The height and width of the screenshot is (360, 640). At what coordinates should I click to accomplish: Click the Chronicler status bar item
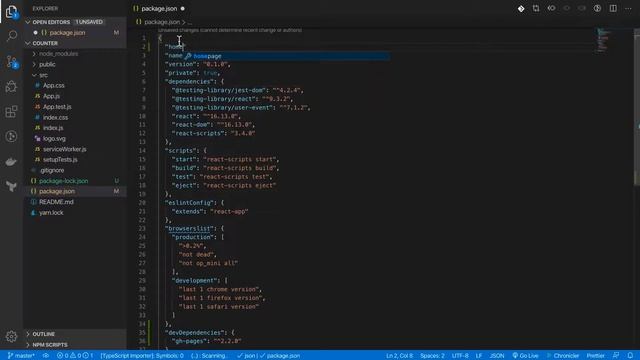point(562,356)
